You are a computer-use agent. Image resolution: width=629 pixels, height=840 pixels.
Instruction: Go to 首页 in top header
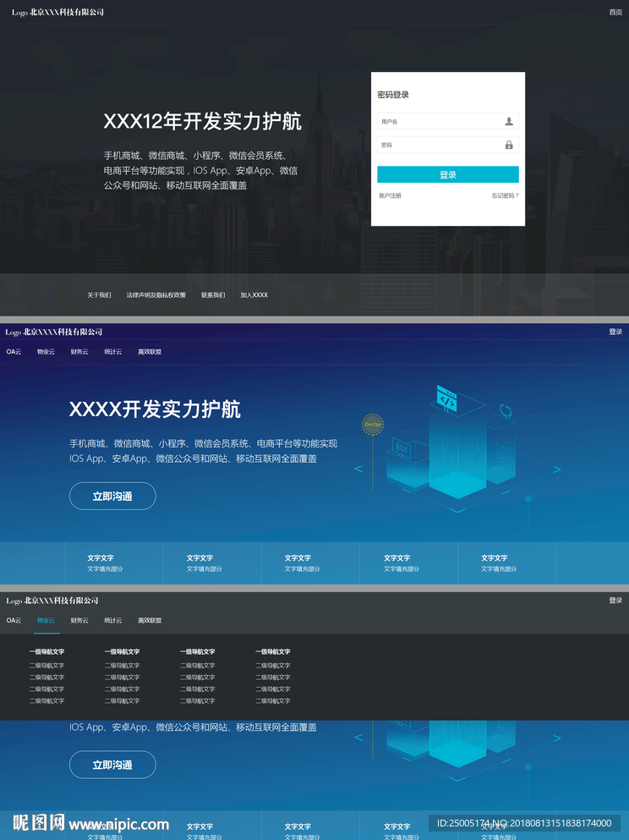(615, 13)
